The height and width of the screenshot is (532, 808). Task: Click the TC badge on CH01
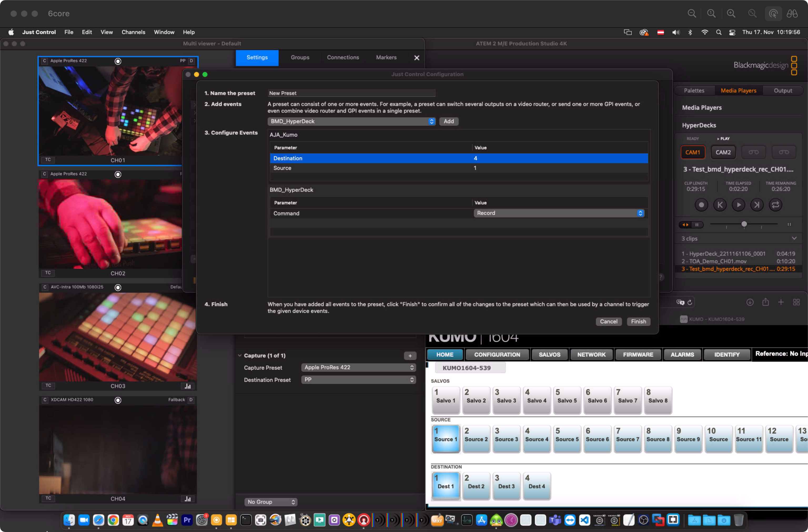pos(48,160)
